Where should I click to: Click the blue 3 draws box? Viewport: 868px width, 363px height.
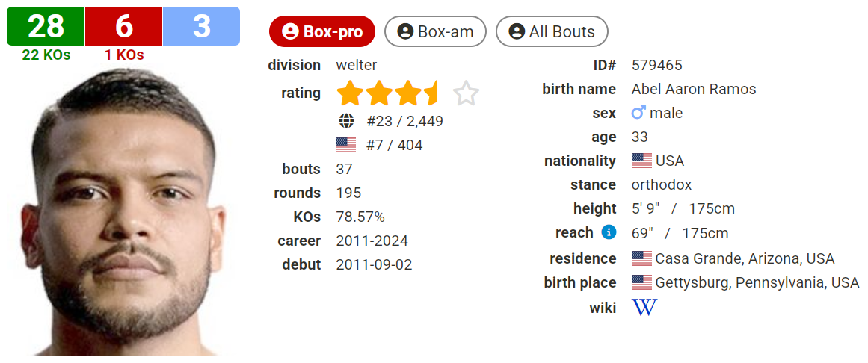tap(202, 26)
